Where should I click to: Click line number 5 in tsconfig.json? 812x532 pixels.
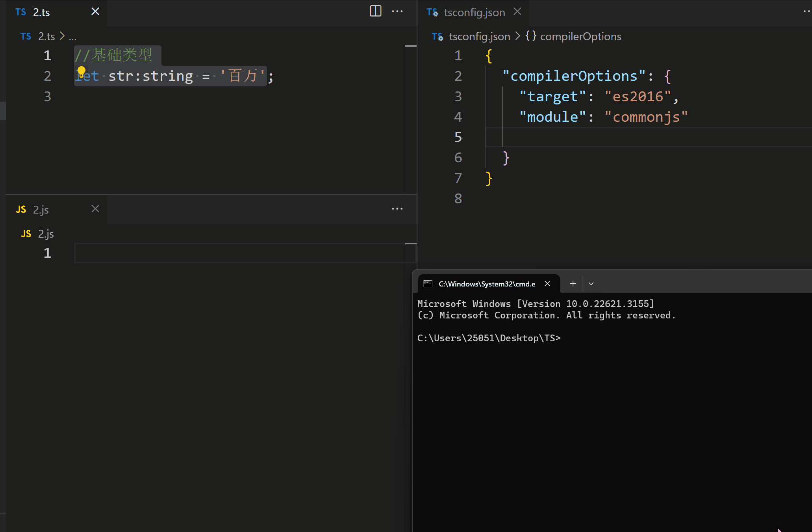click(458, 137)
